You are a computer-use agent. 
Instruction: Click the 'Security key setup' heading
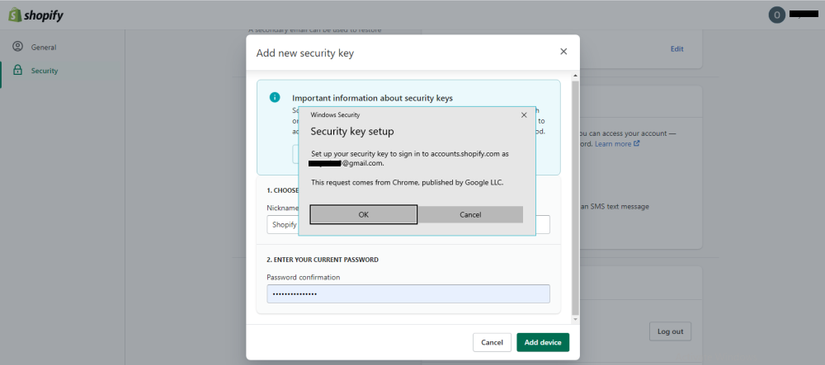tap(352, 131)
